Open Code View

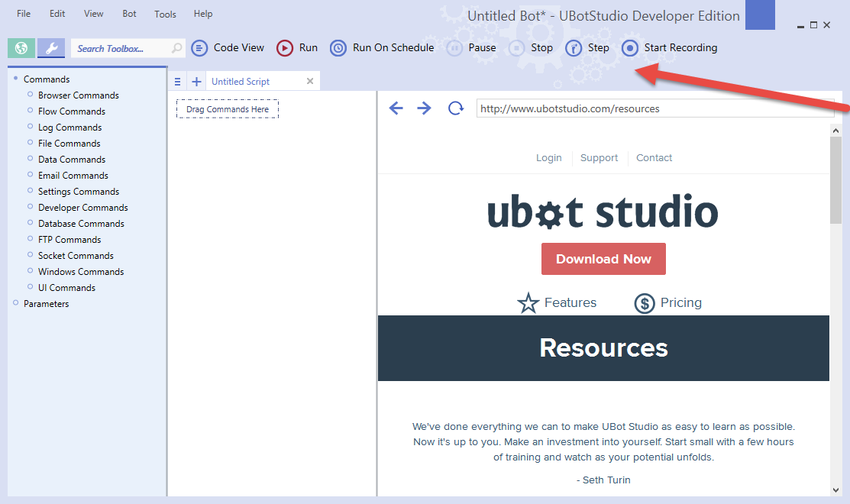pyautogui.click(x=228, y=47)
